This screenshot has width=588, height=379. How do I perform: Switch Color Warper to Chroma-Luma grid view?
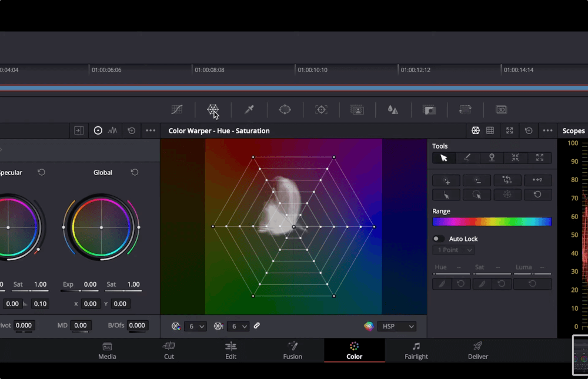pos(490,130)
